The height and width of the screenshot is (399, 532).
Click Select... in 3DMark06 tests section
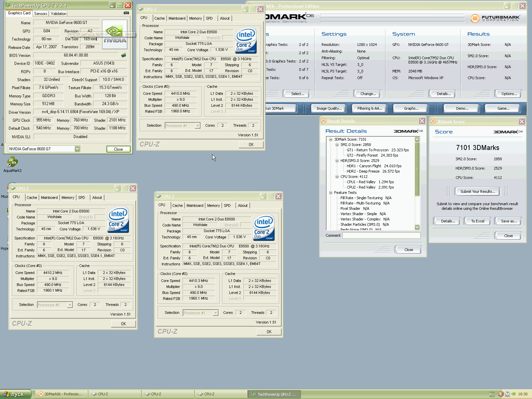[x=298, y=94]
